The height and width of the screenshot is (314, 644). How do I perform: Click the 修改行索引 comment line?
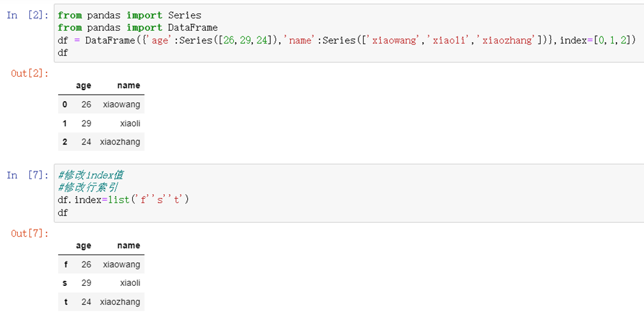pos(88,188)
